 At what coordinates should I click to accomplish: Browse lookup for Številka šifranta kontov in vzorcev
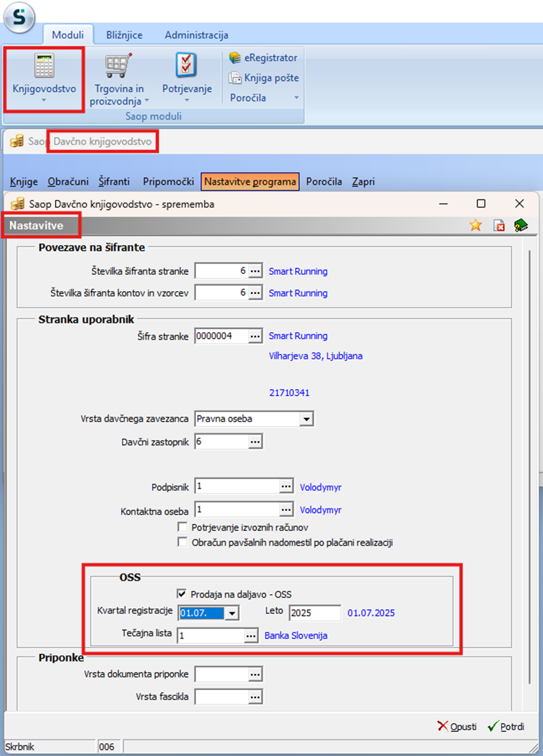point(255,293)
